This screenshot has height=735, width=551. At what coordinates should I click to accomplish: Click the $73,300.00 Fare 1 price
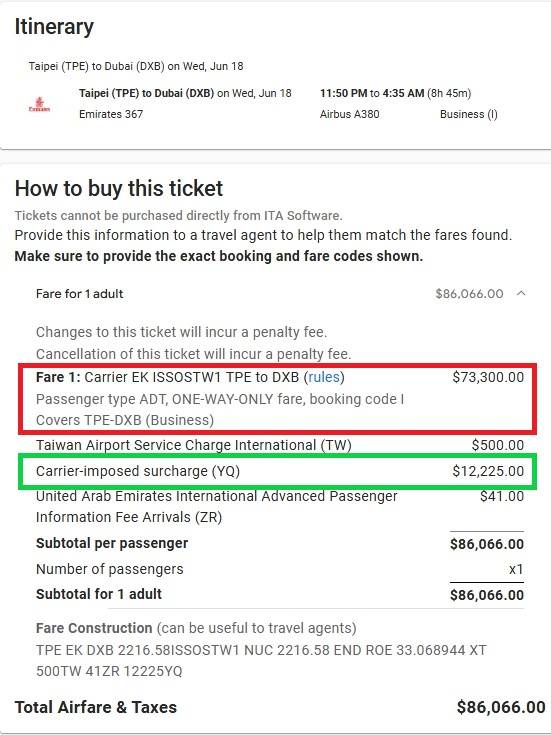488,377
